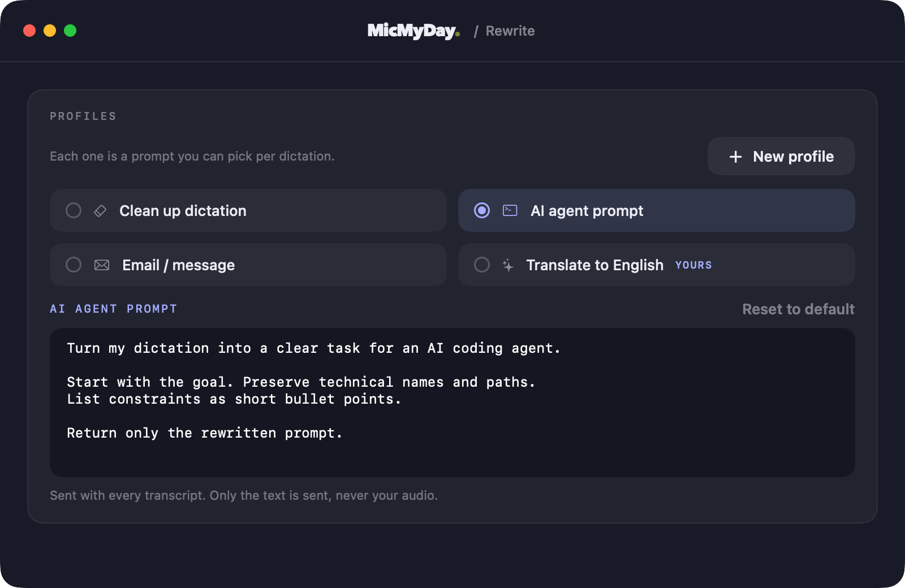Click the AI agent prompt profile label
Screen dimensions: 905x588
point(587,211)
